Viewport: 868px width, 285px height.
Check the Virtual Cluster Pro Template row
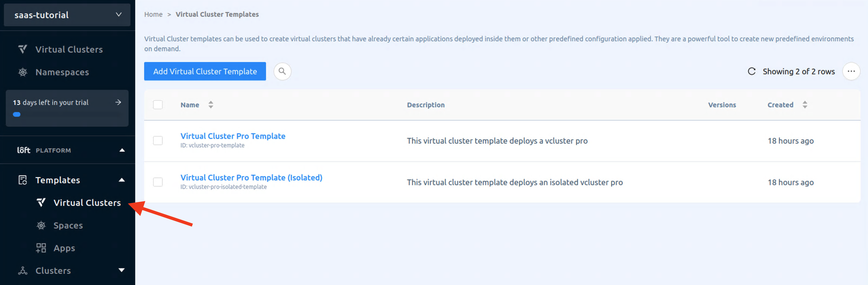[158, 140]
